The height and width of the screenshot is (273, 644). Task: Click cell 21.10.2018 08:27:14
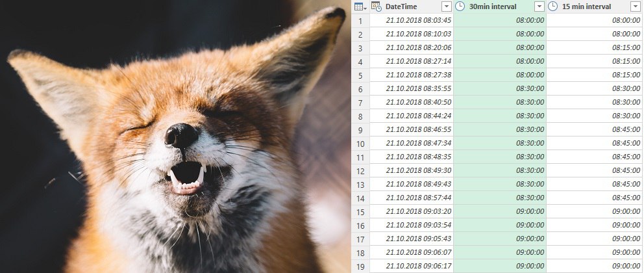(412, 61)
